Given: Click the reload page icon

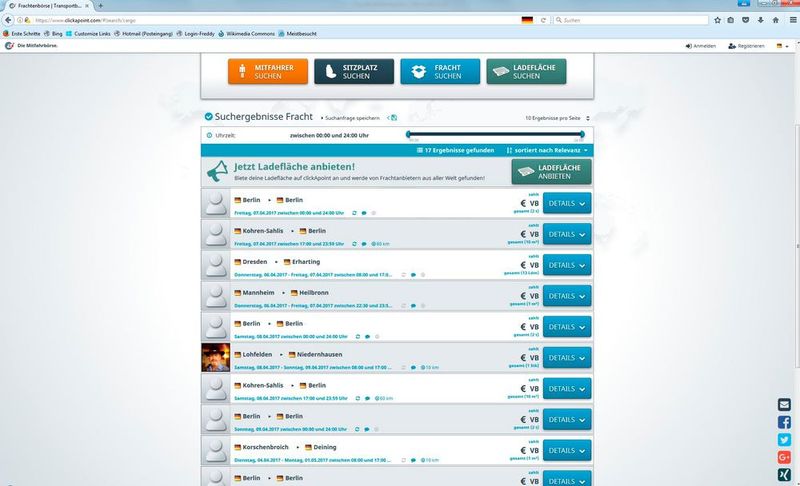Looking at the screenshot, I should (543, 20).
